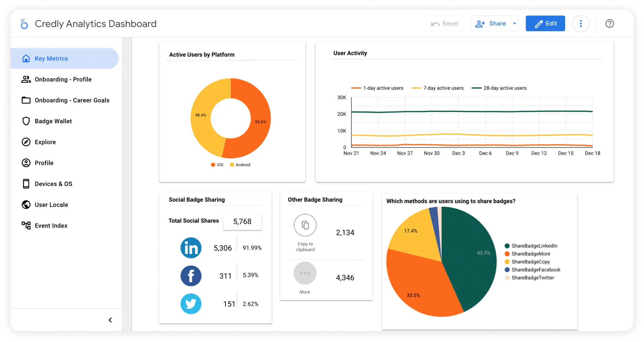Expand the Share dropdown arrow
This screenshot has width=644, height=342.
(515, 24)
